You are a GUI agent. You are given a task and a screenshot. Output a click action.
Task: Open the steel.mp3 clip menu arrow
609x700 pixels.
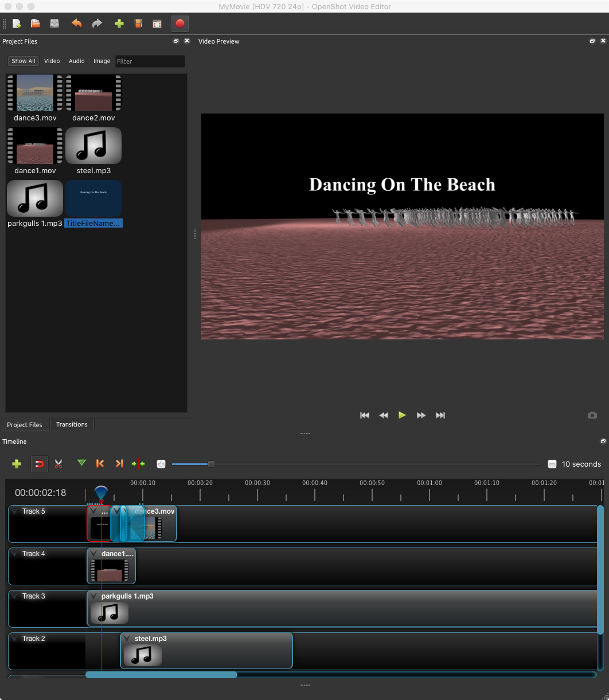(x=127, y=638)
